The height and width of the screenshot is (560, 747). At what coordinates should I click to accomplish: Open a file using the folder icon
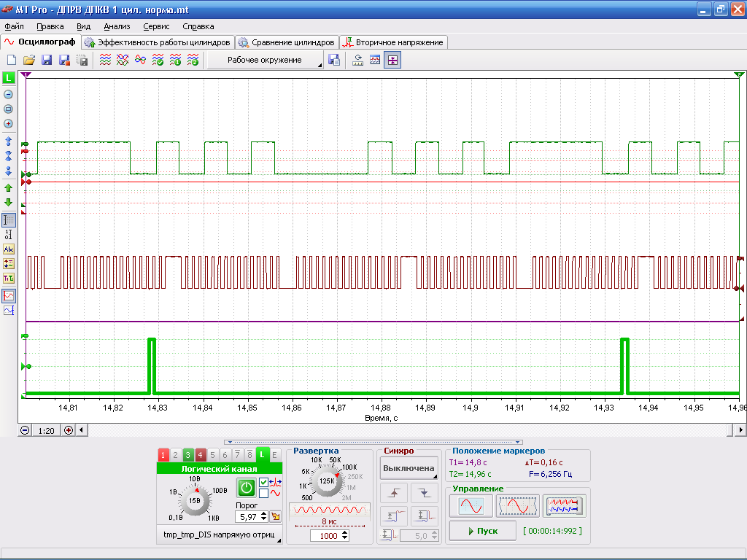[x=29, y=60]
